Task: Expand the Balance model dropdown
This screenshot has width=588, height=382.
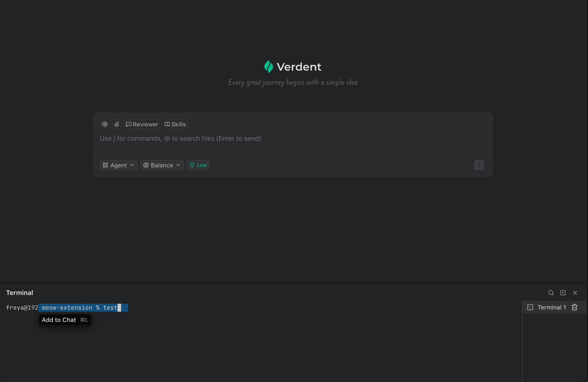Action: coord(162,165)
